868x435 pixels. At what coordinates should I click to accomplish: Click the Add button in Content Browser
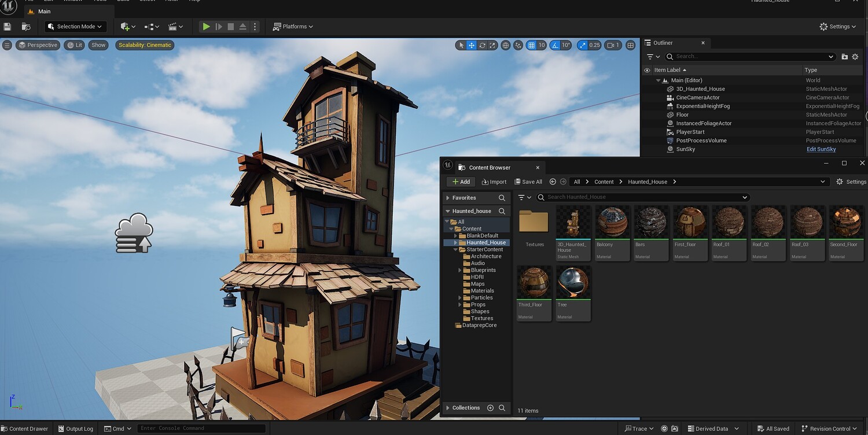[x=461, y=182]
